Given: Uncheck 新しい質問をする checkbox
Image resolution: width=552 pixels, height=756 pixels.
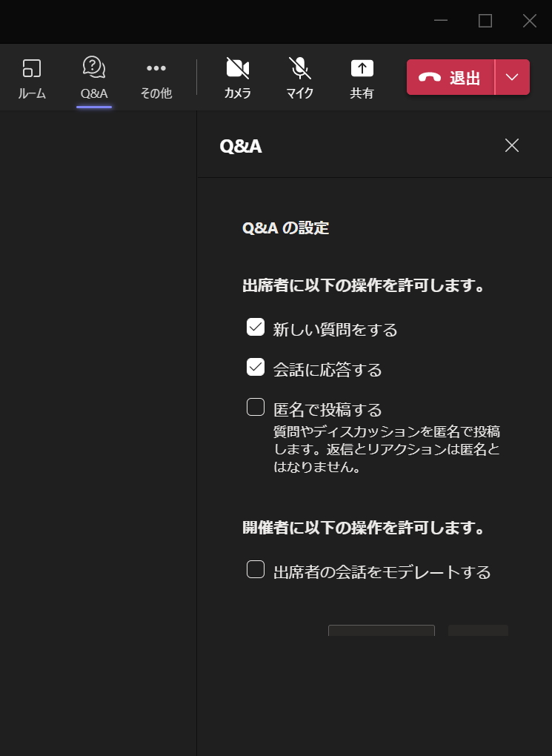Looking at the screenshot, I should coord(255,326).
